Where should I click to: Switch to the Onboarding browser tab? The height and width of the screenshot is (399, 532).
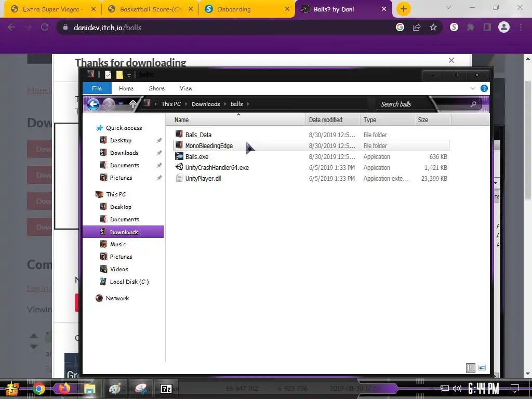(248, 9)
